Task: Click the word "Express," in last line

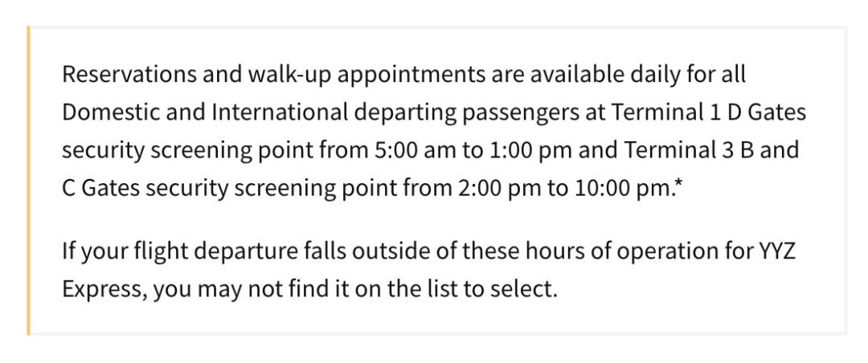Action: point(104,290)
